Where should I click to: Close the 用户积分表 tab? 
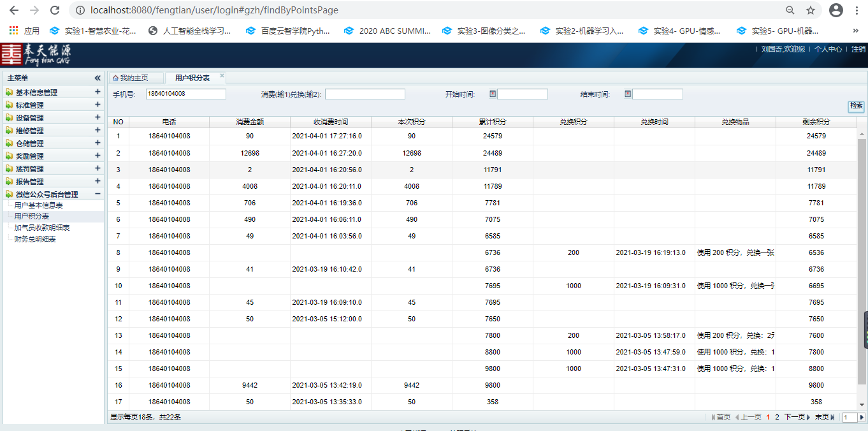click(x=222, y=76)
